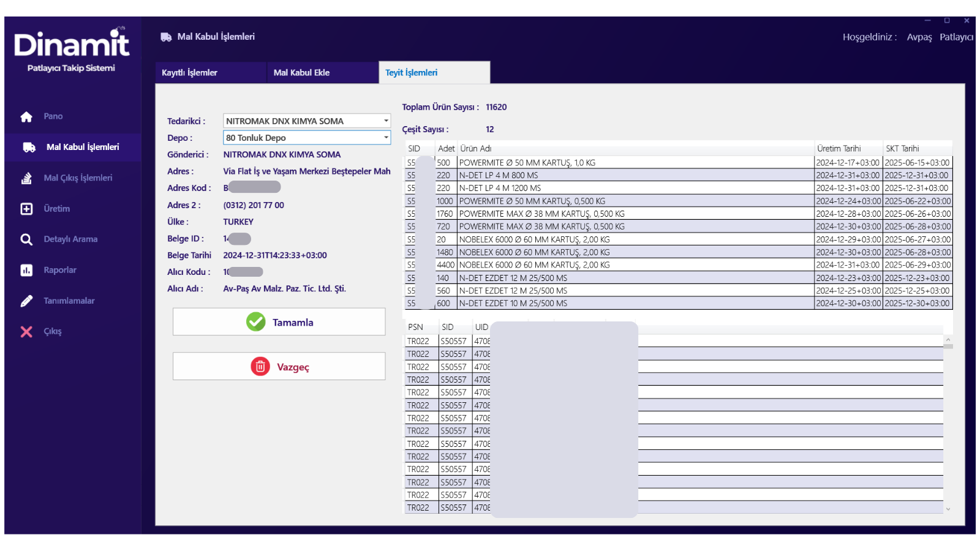
Task: Click the Üretim plus-box icon
Action: (x=26, y=209)
